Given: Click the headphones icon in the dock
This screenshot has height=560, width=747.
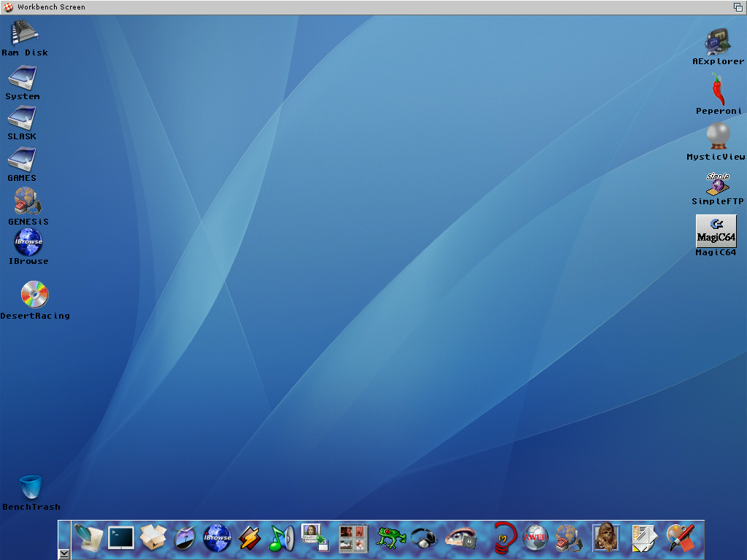Looking at the screenshot, I should [424, 538].
